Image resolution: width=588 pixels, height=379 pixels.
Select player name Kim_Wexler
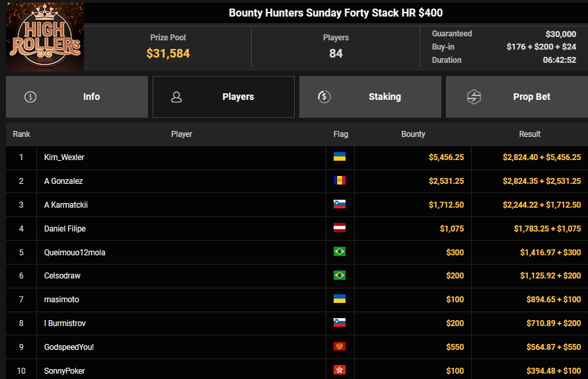click(64, 157)
